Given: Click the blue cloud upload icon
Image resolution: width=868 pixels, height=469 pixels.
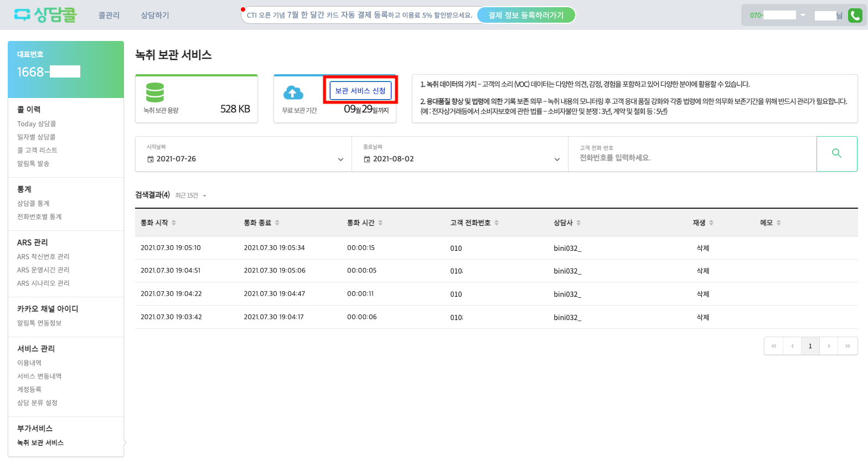Looking at the screenshot, I should point(293,92).
